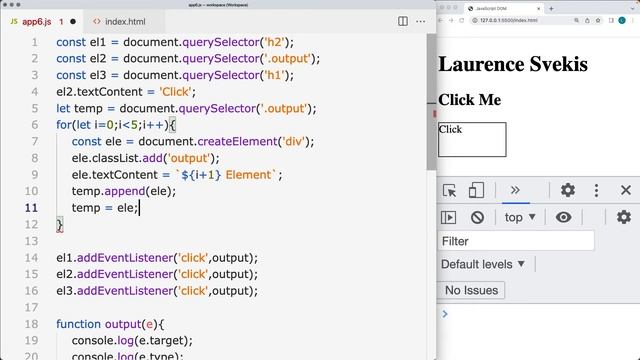Click "'Click'" string on line 4

(175, 92)
